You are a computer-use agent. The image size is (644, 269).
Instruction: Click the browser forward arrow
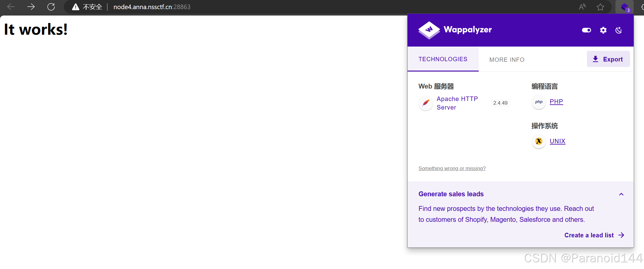[x=31, y=7]
